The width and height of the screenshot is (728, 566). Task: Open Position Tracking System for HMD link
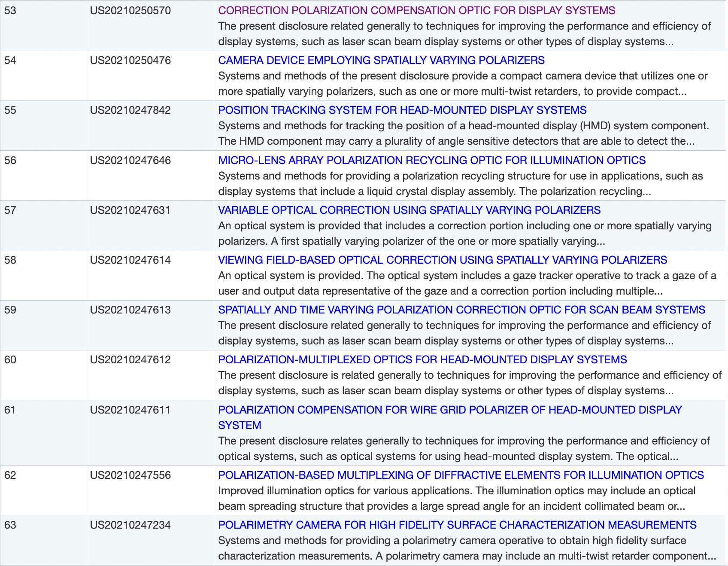click(x=402, y=110)
